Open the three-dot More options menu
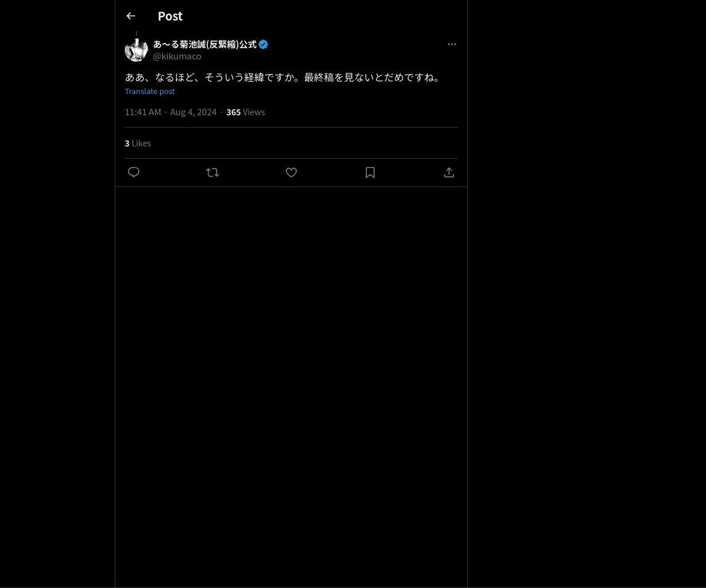706x588 pixels. pos(452,44)
